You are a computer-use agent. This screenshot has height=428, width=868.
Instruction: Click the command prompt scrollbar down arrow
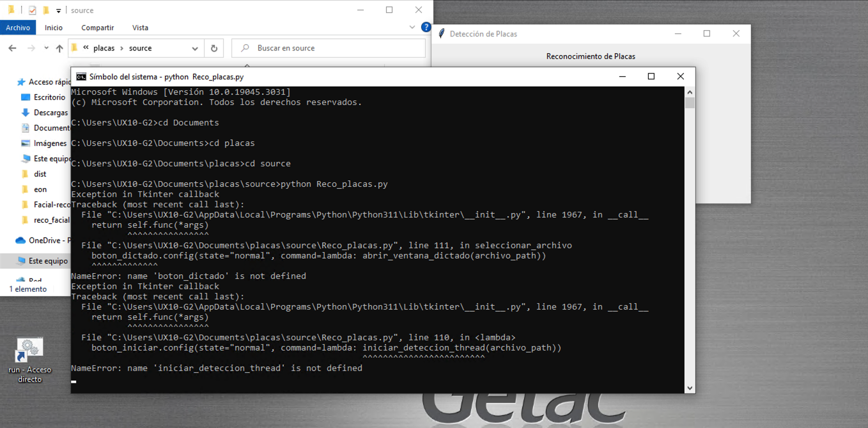tap(689, 388)
